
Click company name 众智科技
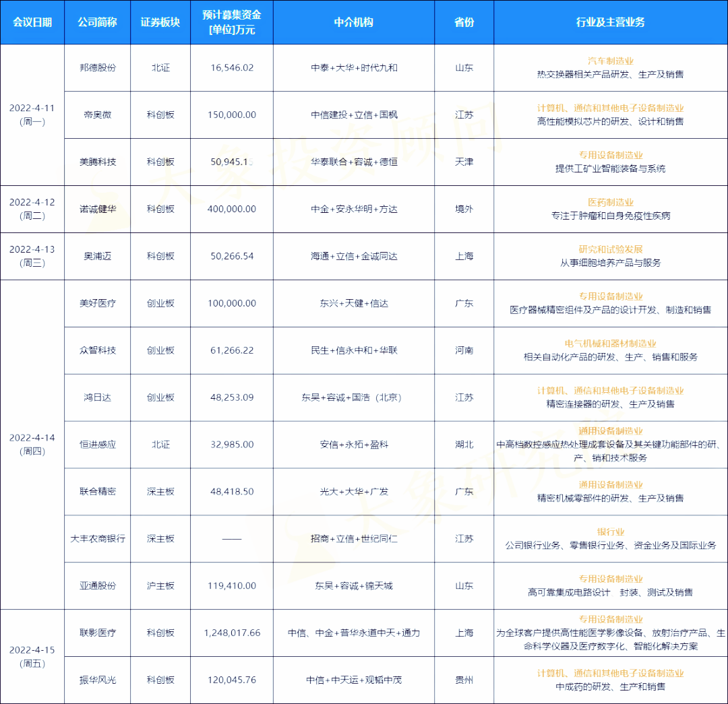98,350
